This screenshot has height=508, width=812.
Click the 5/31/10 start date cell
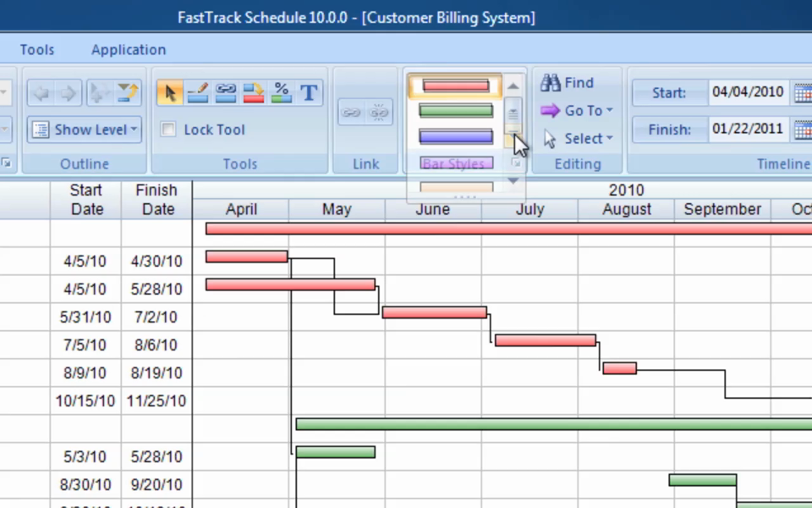coord(85,317)
